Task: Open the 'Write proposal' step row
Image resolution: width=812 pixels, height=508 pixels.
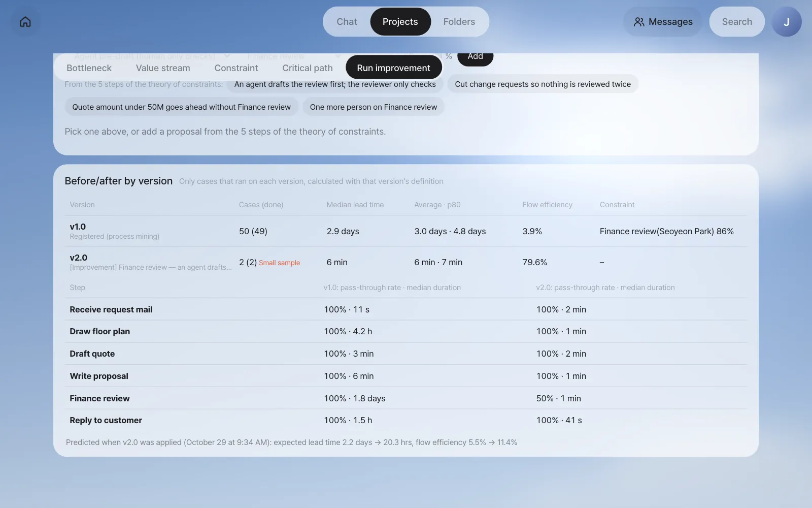Action: coord(406,376)
